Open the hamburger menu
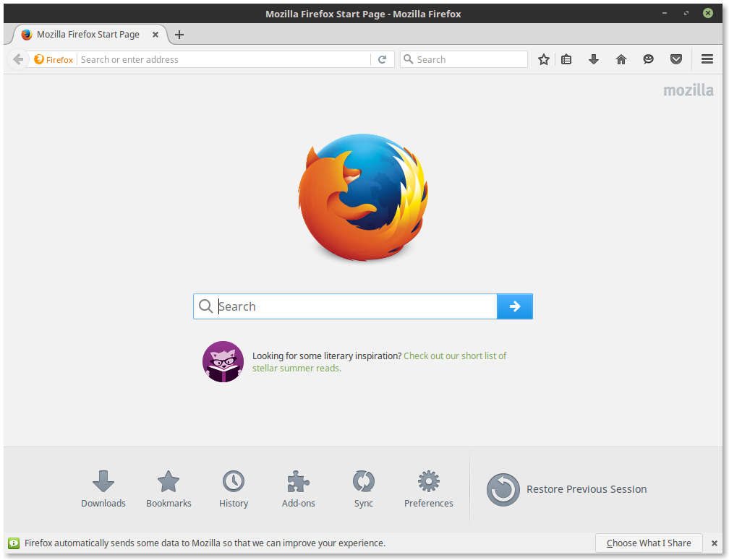 [x=707, y=59]
